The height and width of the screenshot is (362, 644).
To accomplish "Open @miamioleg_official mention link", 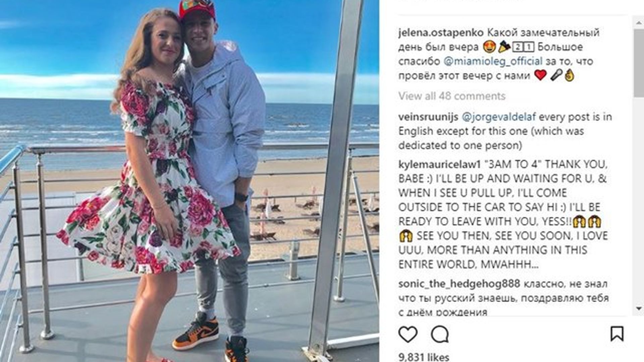I will point(493,61).
